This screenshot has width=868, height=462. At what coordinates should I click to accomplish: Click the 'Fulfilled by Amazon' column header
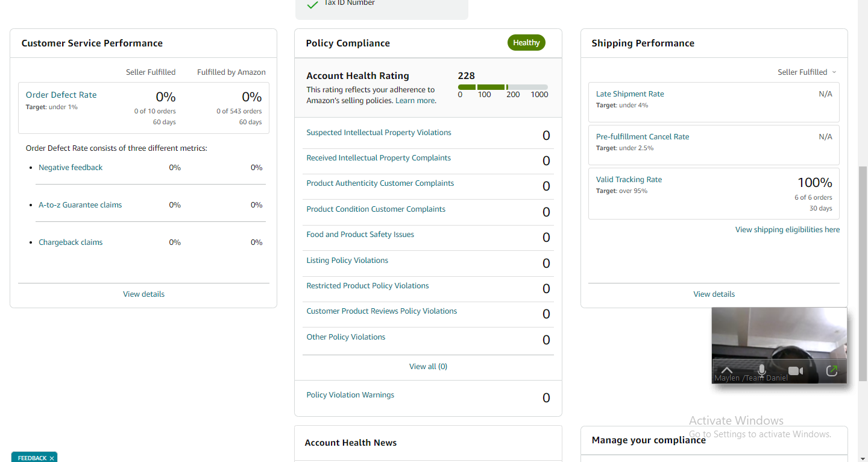[x=231, y=72]
